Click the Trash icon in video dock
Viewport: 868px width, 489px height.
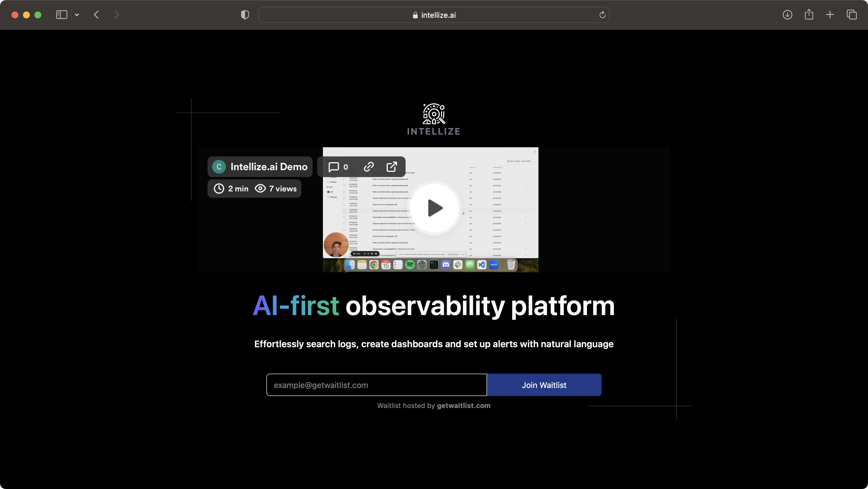(511, 264)
